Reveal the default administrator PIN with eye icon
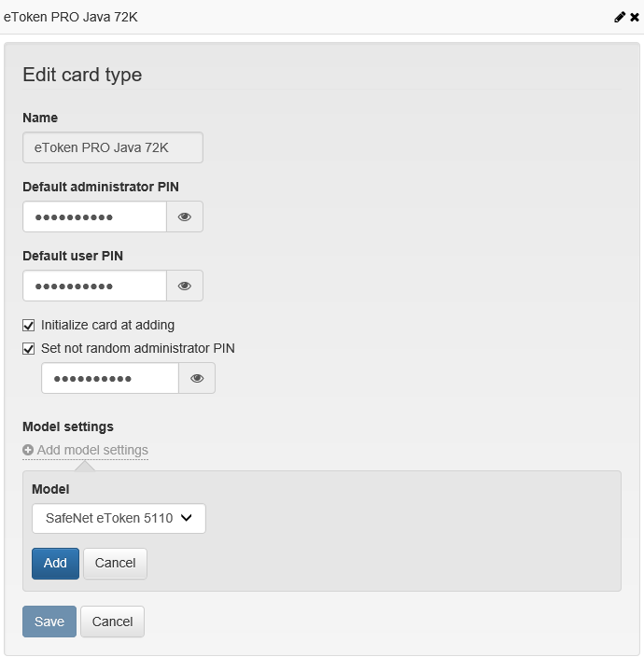 coord(185,217)
